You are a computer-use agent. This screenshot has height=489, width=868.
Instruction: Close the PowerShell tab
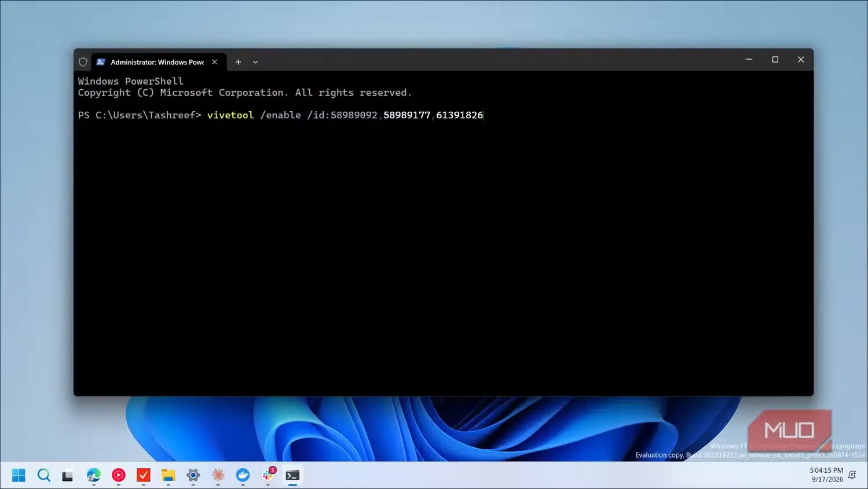tap(215, 62)
